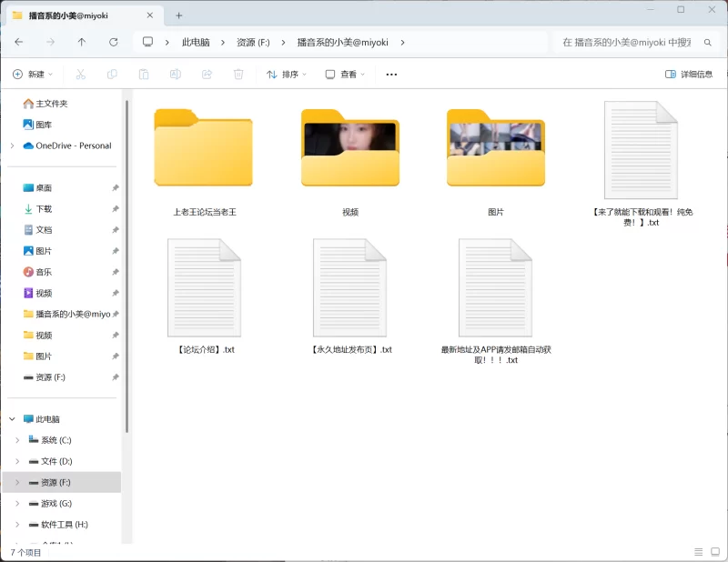Expand OneDrive - Personal node
Viewport: 728px width, 562px height.
13,146
